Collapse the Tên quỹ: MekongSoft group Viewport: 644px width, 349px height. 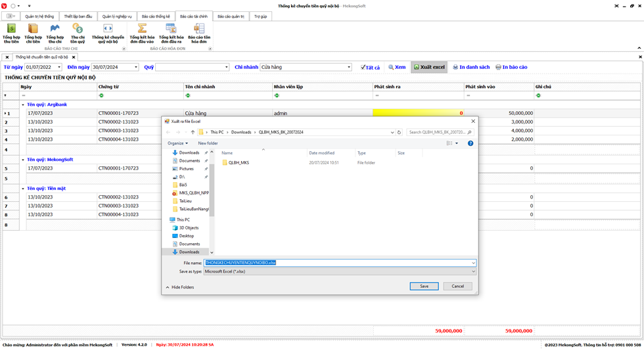(23, 160)
